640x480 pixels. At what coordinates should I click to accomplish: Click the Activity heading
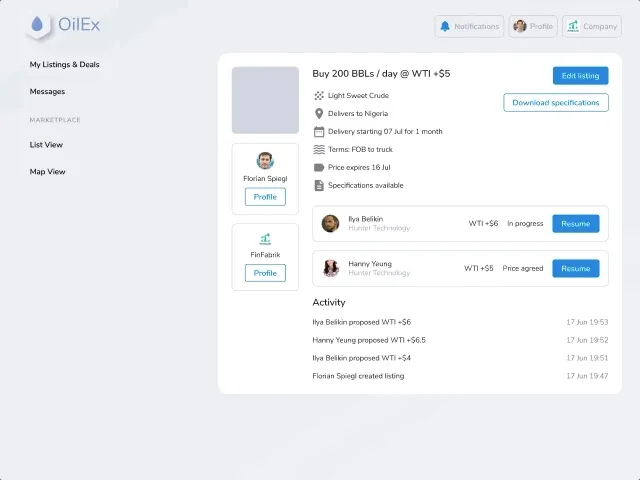point(329,302)
